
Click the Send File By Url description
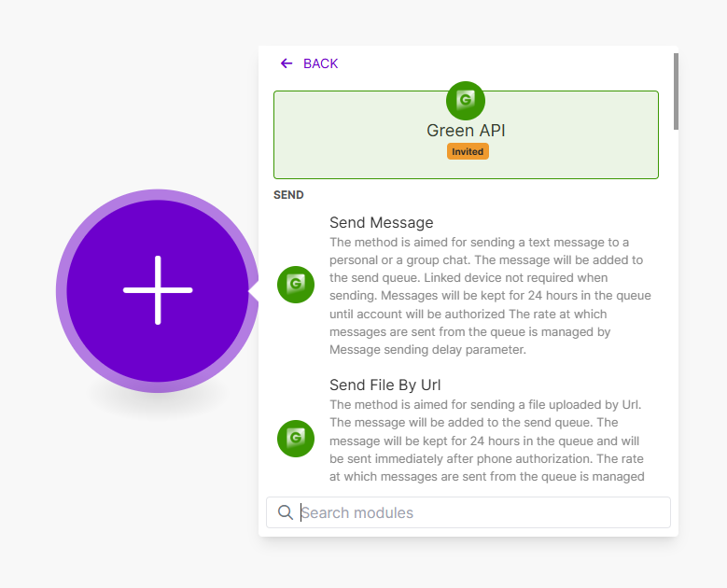pos(486,441)
